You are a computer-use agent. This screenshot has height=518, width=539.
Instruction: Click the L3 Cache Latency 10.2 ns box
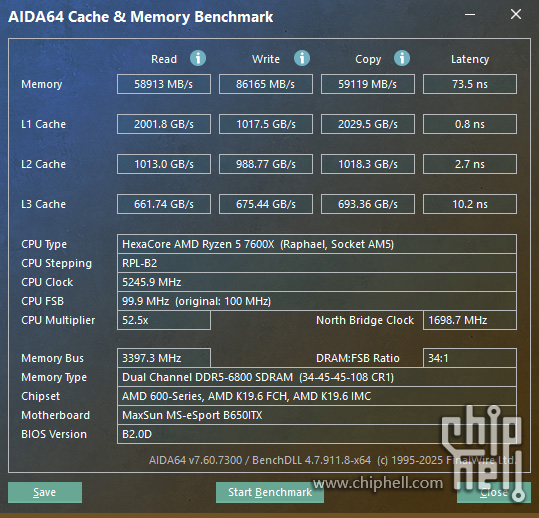[x=470, y=204]
